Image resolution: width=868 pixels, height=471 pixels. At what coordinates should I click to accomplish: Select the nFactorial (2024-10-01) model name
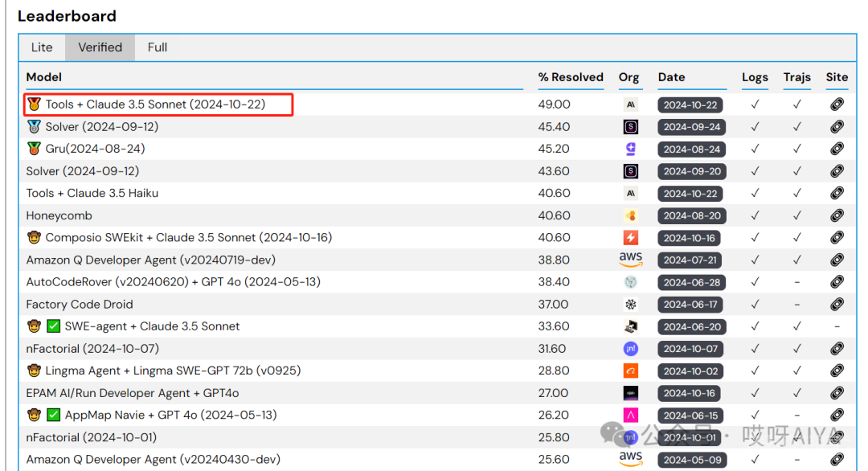tap(92, 437)
